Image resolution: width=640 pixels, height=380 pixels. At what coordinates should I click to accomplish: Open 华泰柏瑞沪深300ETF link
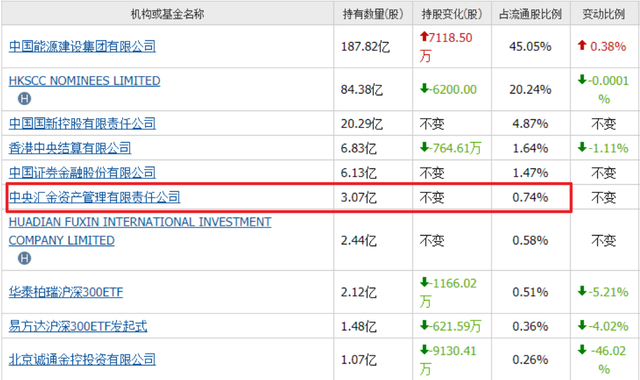tap(66, 292)
